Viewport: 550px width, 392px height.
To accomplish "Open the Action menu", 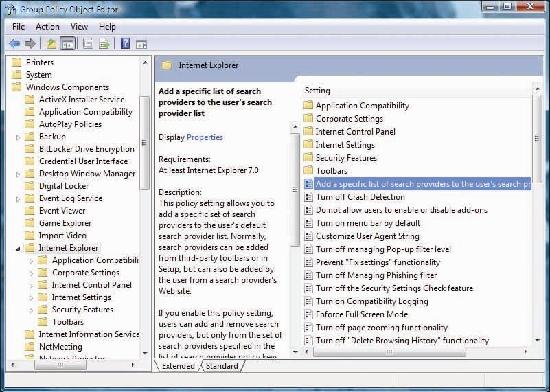I will coord(47,27).
